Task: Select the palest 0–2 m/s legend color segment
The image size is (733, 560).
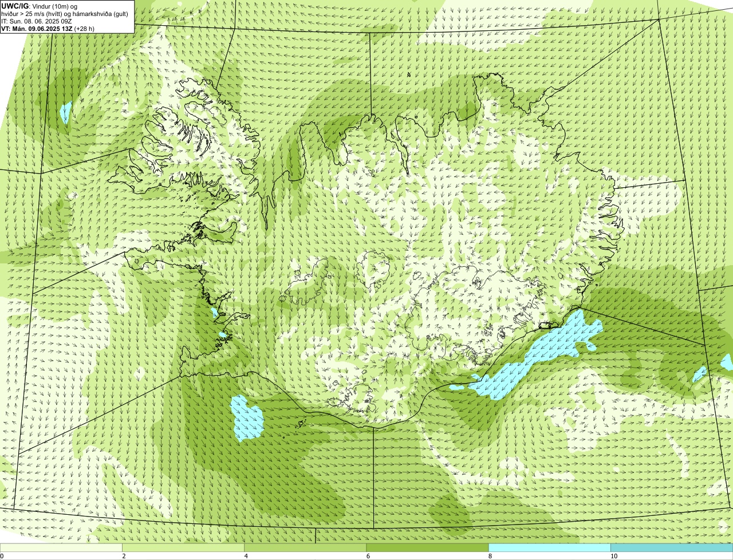Action: click(61, 548)
